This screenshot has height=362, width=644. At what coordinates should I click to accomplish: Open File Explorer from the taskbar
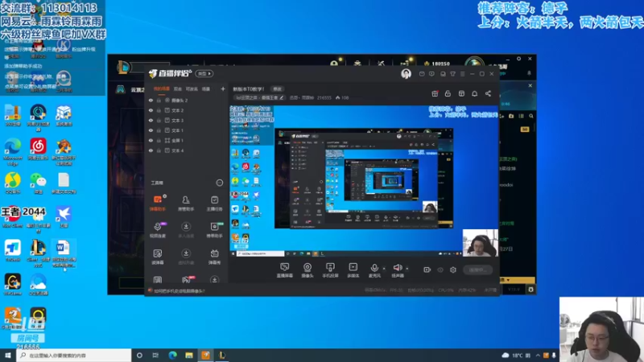coord(189,355)
